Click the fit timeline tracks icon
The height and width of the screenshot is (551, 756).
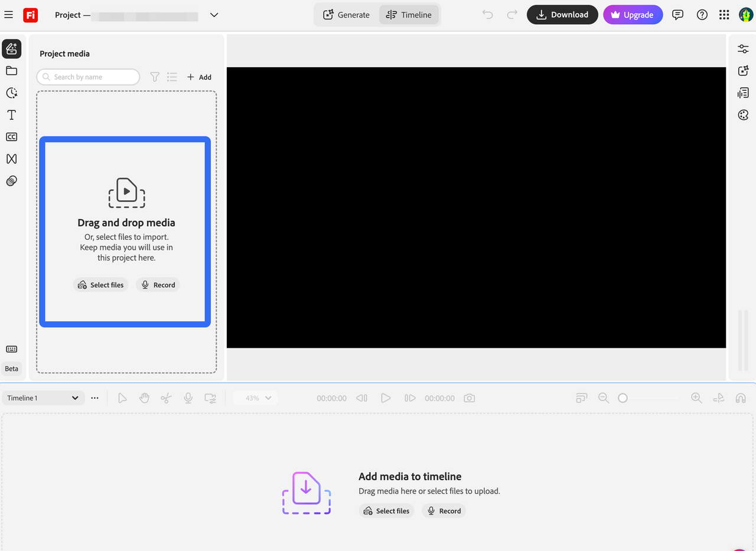tap(582, 398)
